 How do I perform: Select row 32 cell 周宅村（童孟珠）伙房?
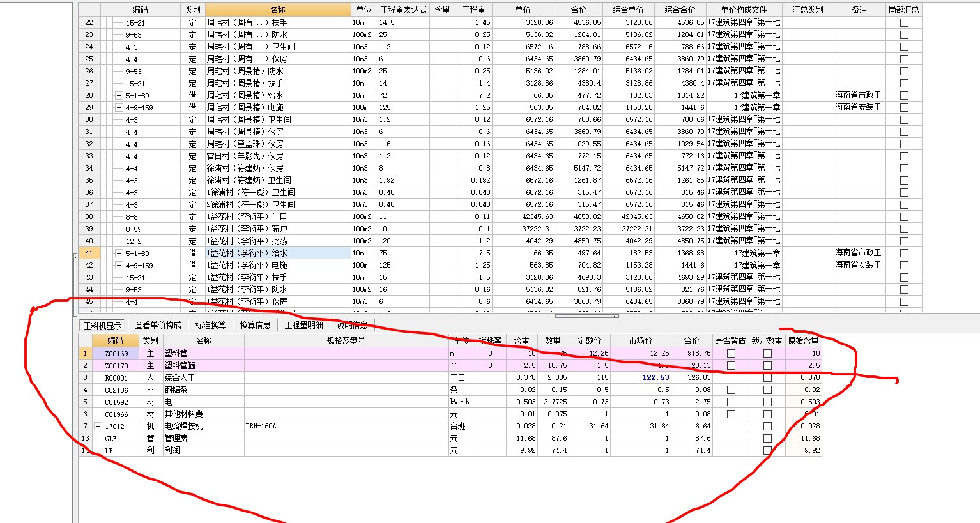(278, 144)
